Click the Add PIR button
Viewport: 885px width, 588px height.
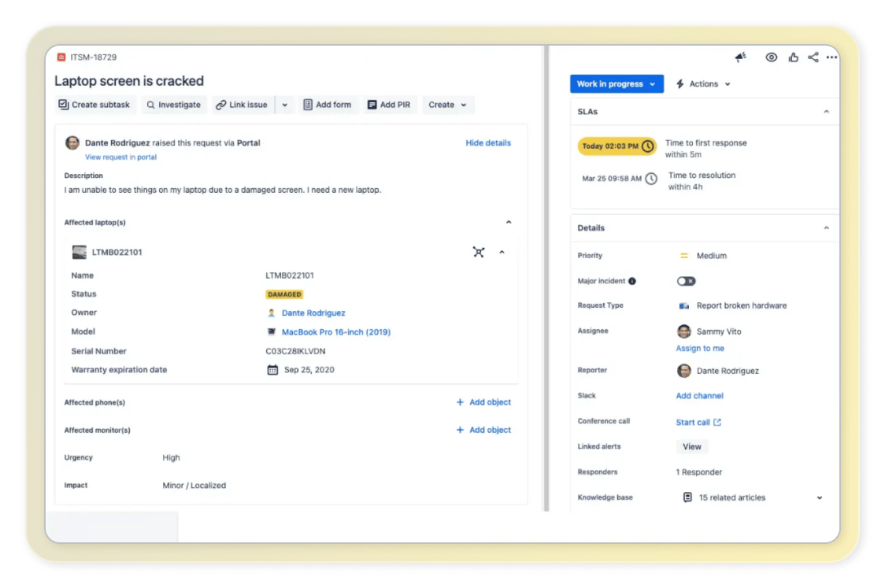click(x=389, y=104)
